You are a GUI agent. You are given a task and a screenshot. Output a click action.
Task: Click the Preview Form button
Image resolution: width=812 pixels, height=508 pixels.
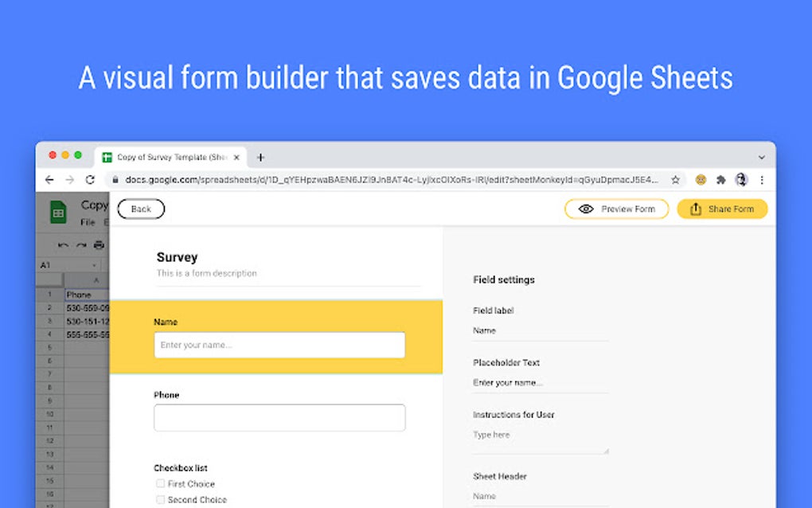click(616, 209)
